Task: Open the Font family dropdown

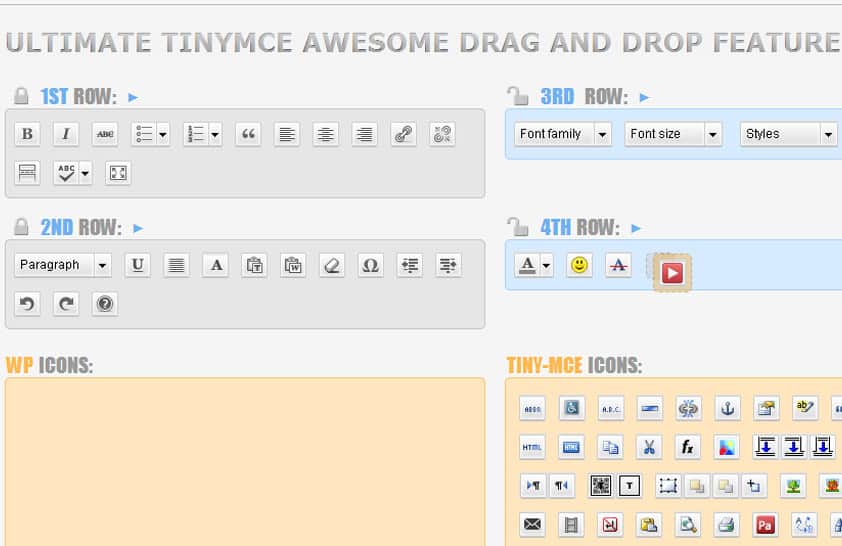Action: click(563, 134)
